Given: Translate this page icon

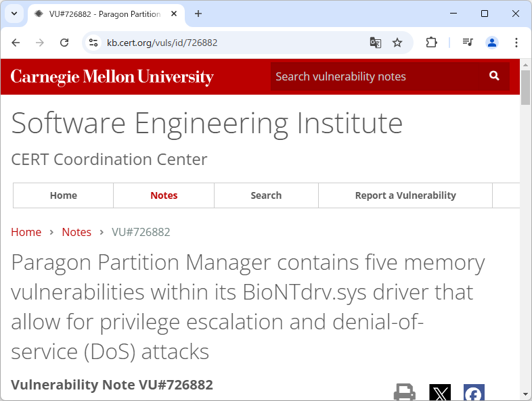Looking at the screenshot, I should coord(375,43).
